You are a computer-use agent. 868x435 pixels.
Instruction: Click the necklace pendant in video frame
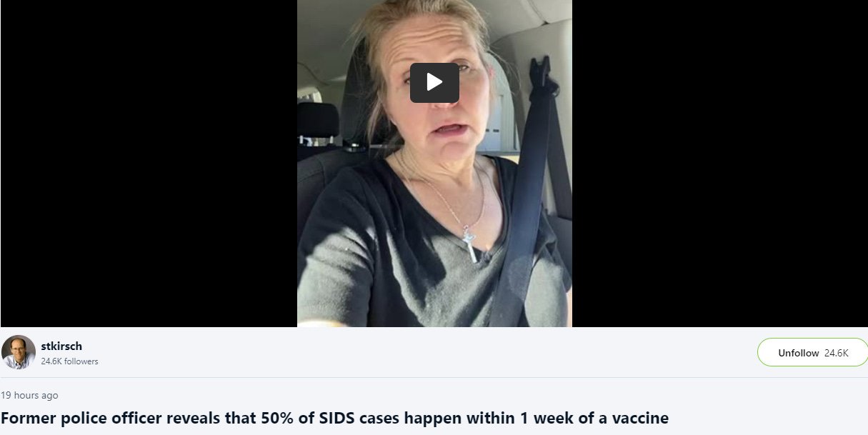point(471,244)
